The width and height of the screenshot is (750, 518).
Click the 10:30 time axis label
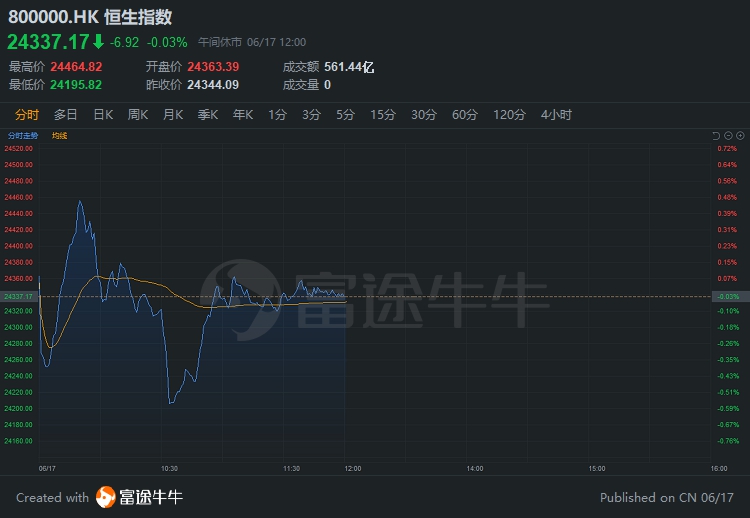point(169,469)
